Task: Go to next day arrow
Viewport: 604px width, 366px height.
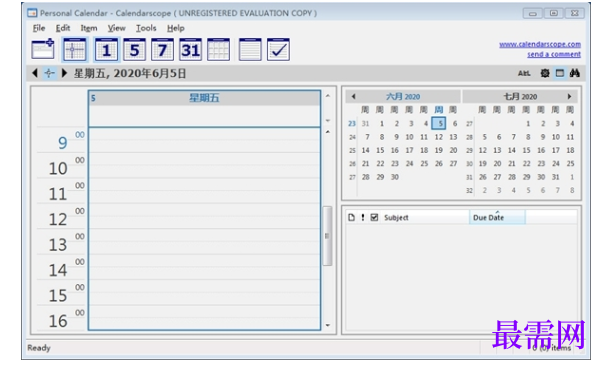Action: coord(64,73)
